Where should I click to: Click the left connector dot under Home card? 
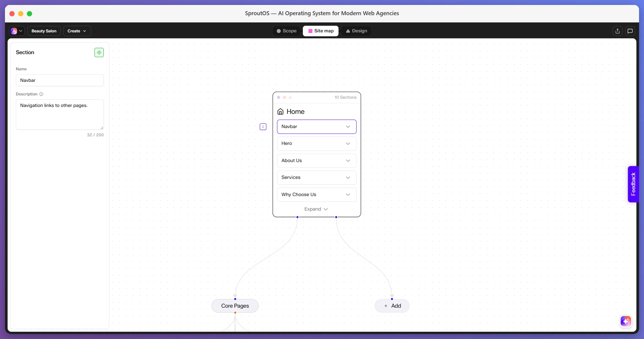[298, 217]
